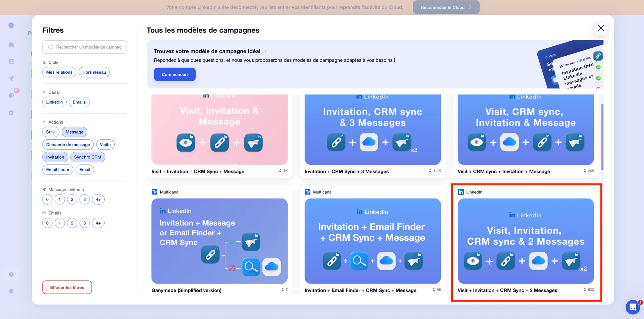Select 4+ under Emails count

coord(98,223)
